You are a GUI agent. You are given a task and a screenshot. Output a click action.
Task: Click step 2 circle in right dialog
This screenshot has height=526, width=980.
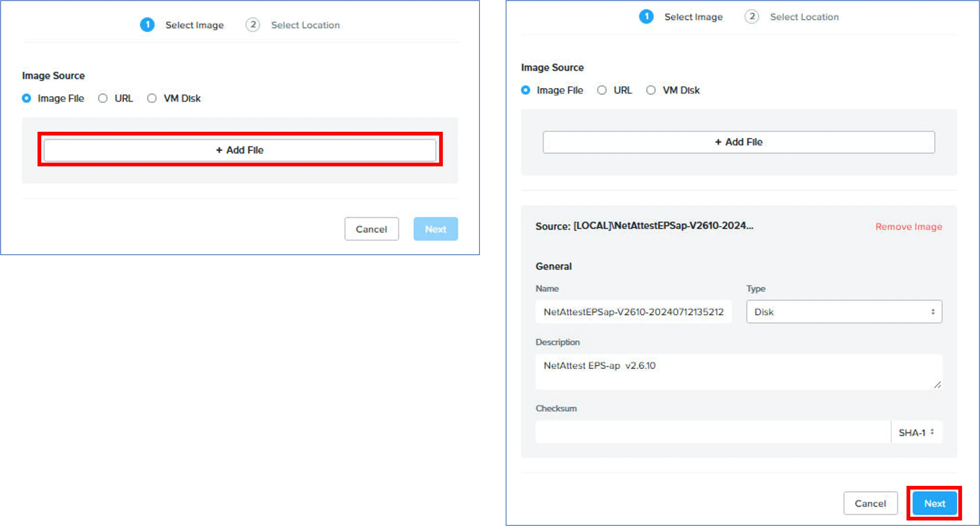752,17
